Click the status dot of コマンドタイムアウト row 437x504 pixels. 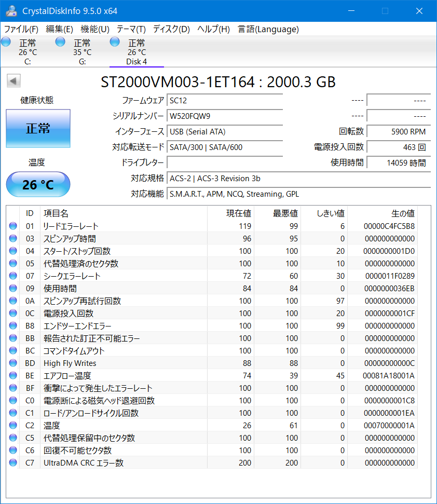click(13, 350)
